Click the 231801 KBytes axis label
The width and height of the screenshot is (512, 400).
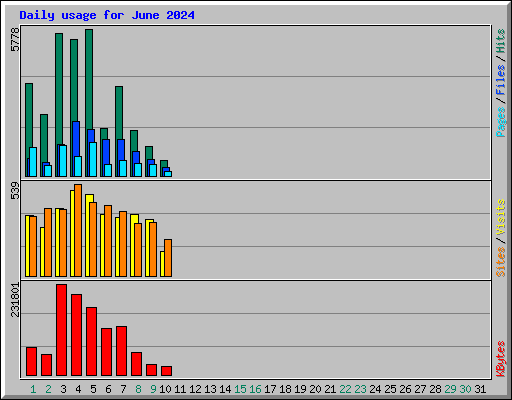click(15, 300)
